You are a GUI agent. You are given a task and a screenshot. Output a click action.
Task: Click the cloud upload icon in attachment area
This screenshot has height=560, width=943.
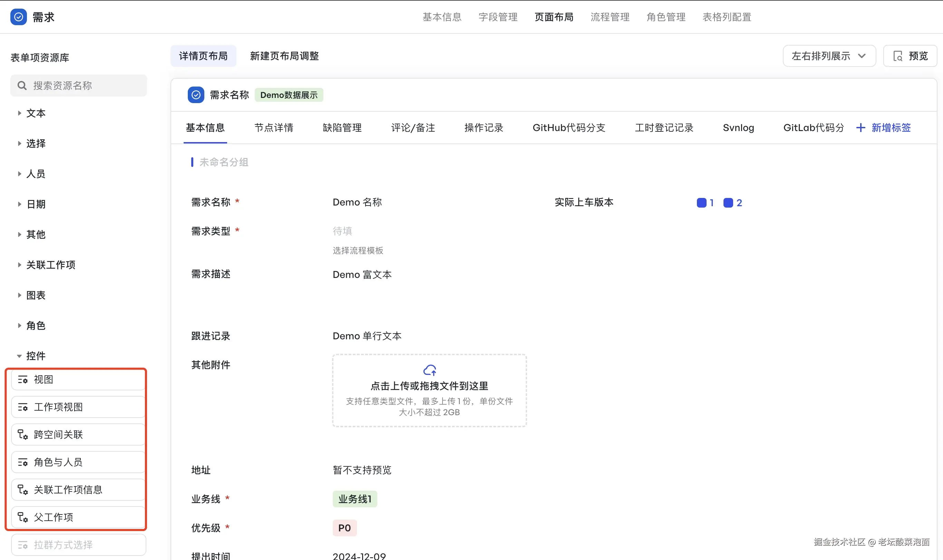point(429,370)
